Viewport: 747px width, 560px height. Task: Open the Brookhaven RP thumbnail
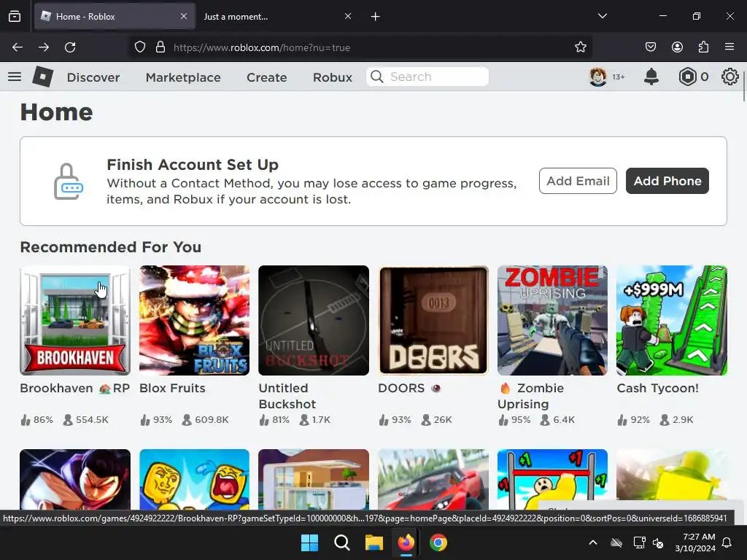pyautogui.click(x=75, y=321)
